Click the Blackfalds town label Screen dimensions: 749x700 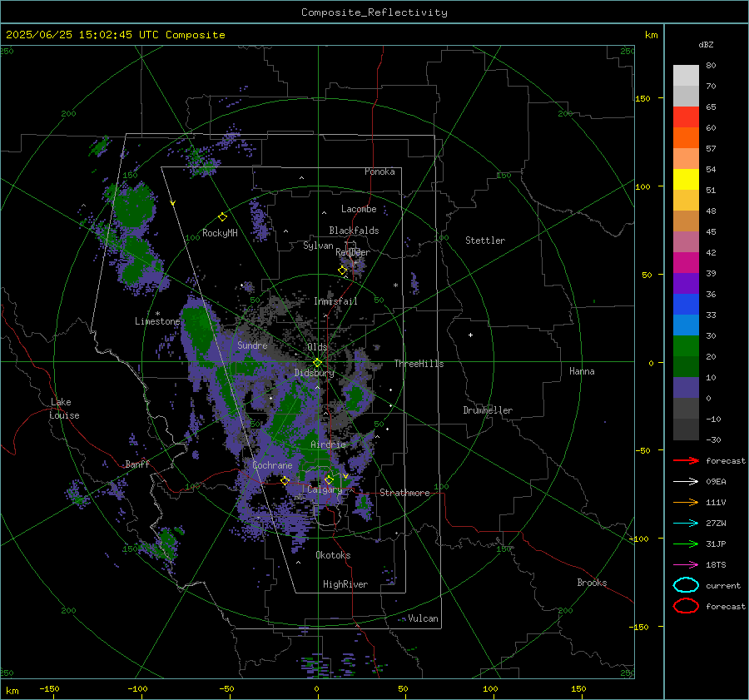pos(354,231)
